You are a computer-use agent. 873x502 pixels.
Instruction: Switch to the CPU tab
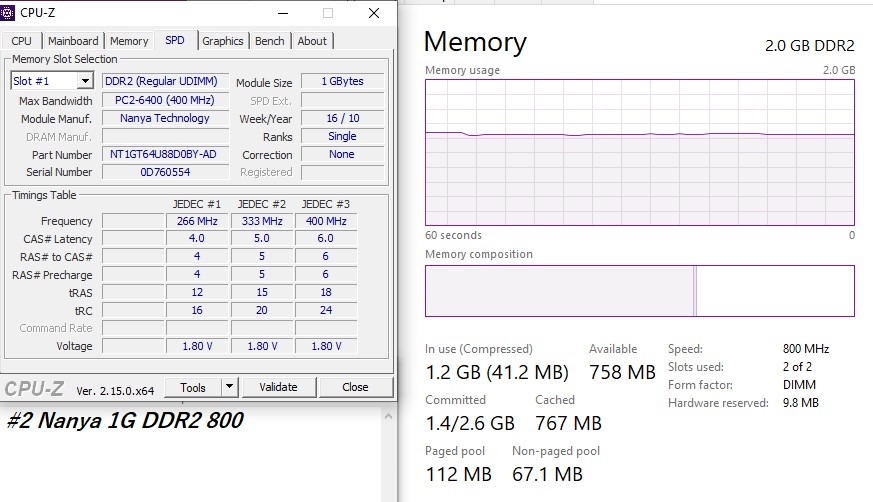tap(22, 41)
